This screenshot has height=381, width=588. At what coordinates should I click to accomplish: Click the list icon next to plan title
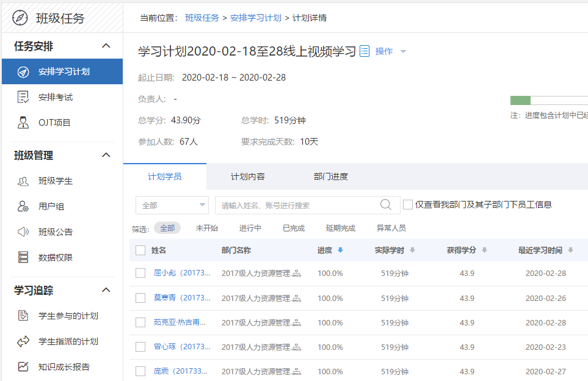[x=365, y=51]
